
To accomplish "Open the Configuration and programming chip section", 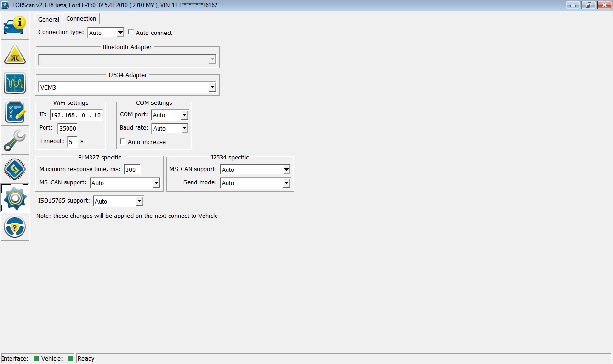I will pyautogui.click(x=15, y=170).
